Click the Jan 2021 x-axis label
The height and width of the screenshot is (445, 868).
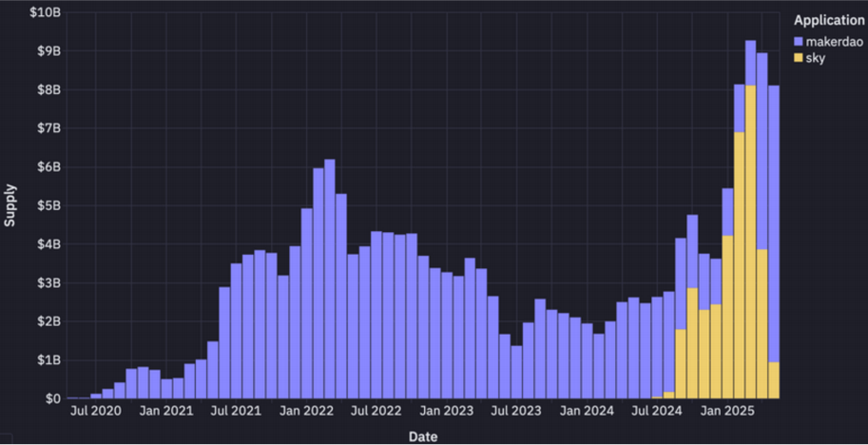tap(166, 411)
